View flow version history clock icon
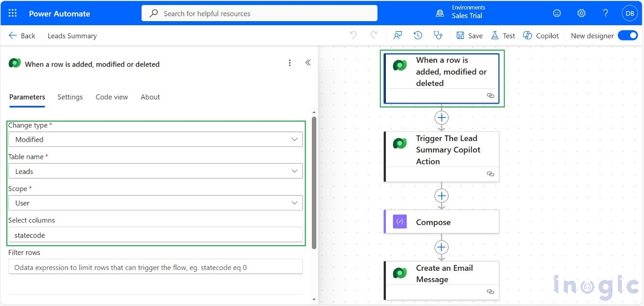Image resolution: width=644 pixels, height=306 pixels. coord(418,35)
